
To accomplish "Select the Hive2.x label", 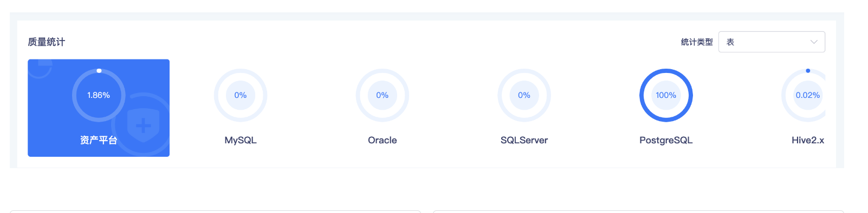I will tap(808, 140).
